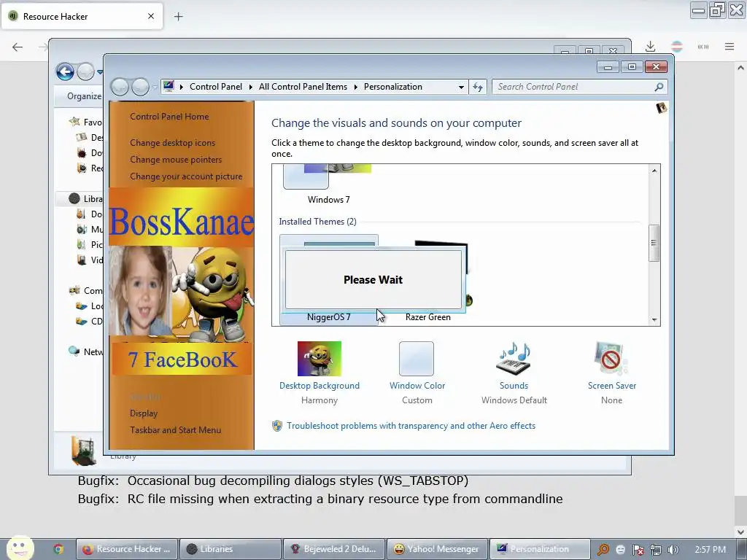Select the Razer Green theme
Screen dimensions: 747x560
click(x=427, y=317)
